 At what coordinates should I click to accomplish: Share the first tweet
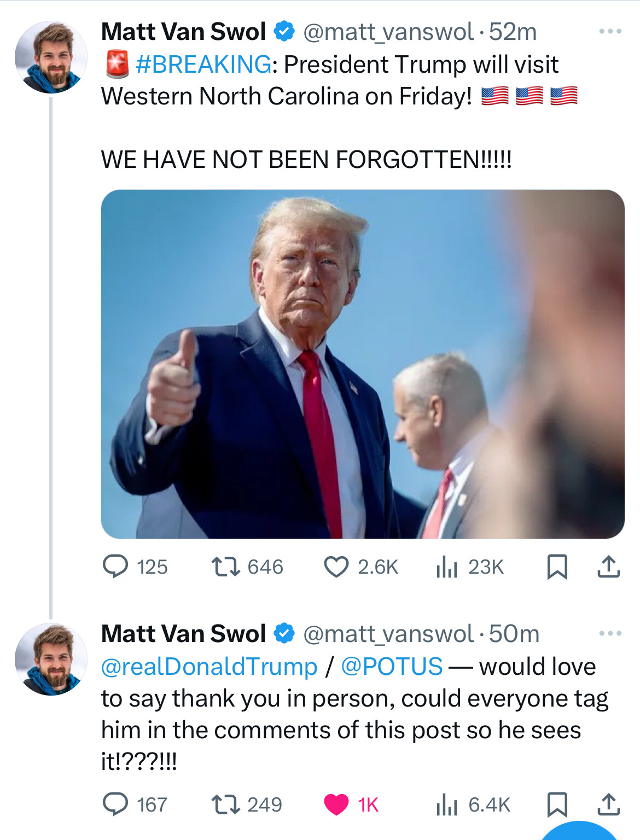click(608, 567)
